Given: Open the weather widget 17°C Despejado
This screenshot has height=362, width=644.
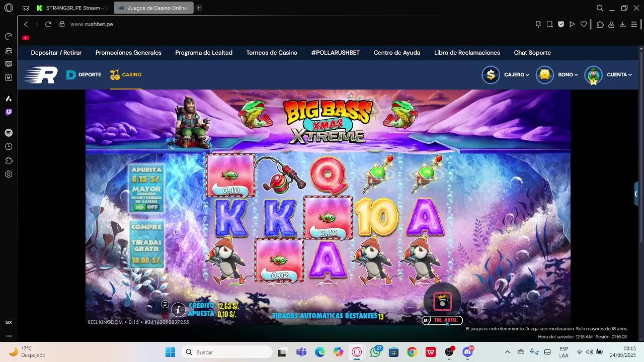Looking at the screenshot, I should [x=28, y=352].
